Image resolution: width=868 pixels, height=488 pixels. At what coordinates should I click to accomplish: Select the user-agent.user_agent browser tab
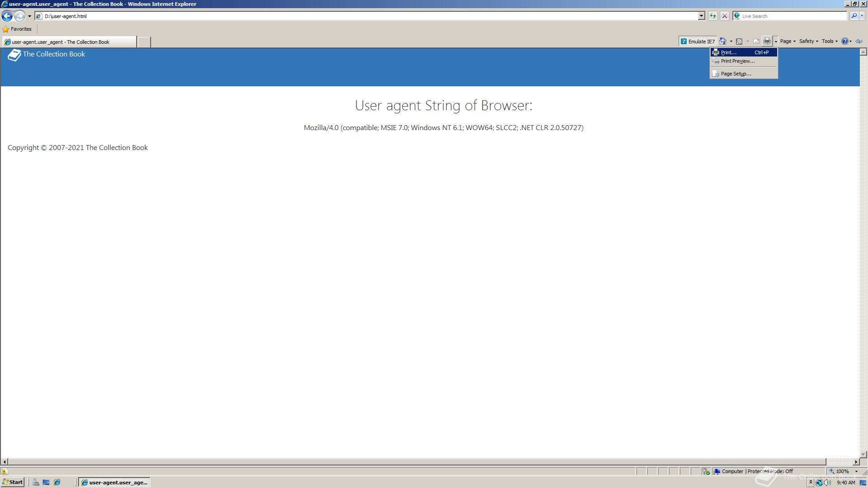pos(69,42)
